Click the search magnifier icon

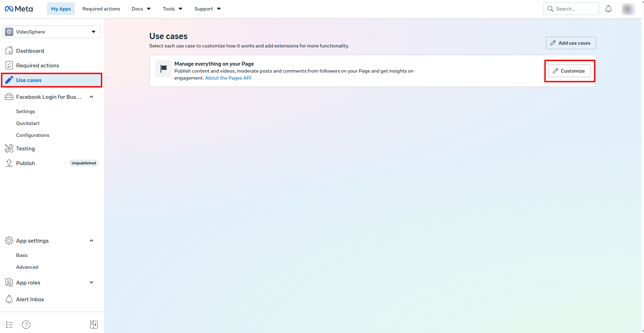[x=550, y=9]
